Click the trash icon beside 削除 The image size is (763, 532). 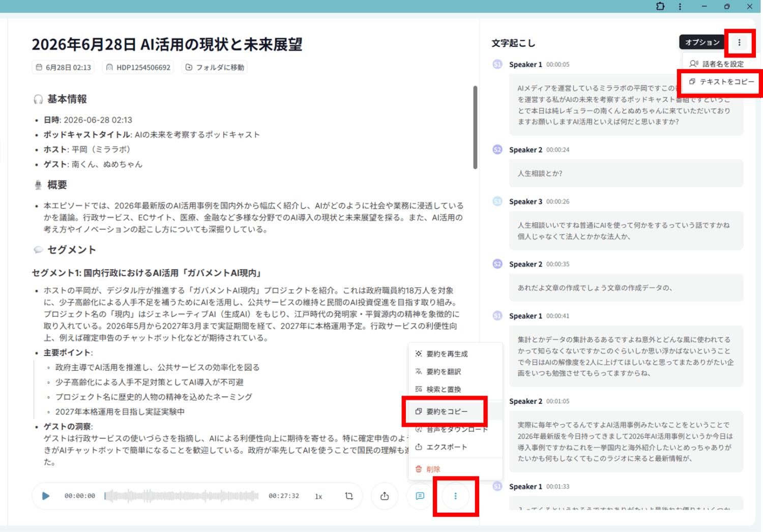point(419,469)
